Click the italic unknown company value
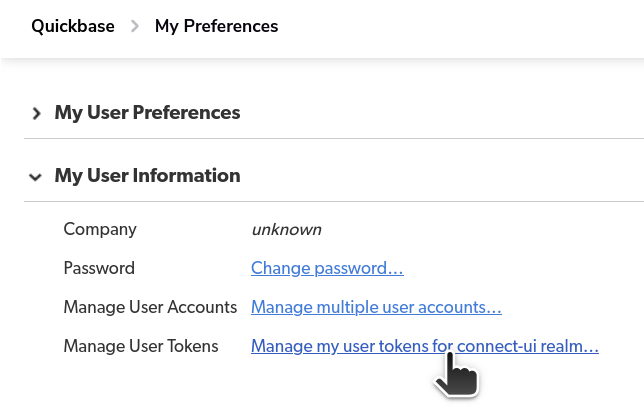 (x=287, y=229)
